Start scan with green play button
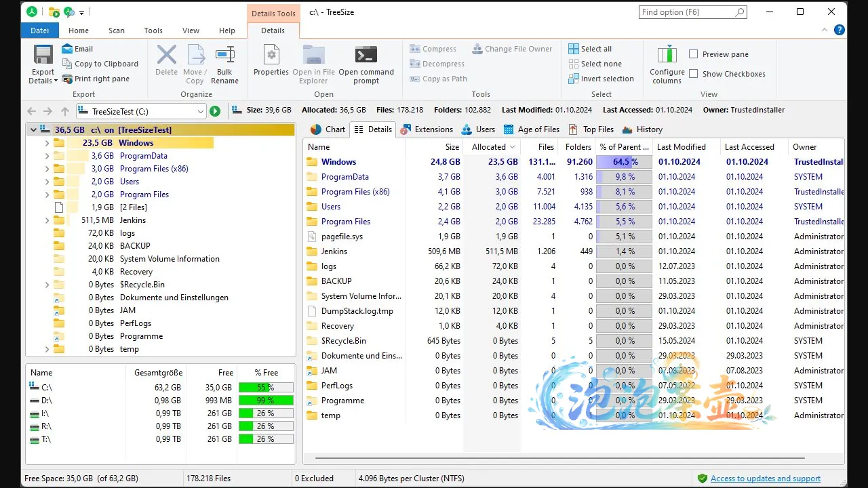 pos(215,111)
